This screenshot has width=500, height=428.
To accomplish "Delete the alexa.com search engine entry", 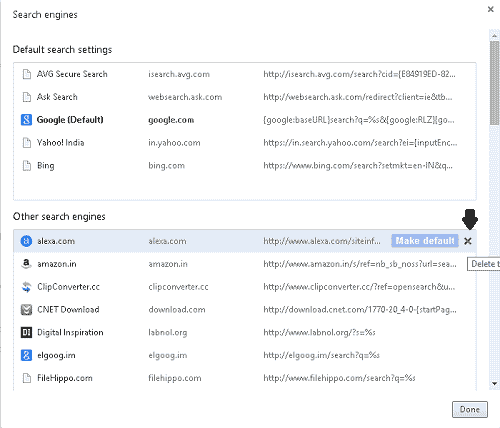I will 468,241.
